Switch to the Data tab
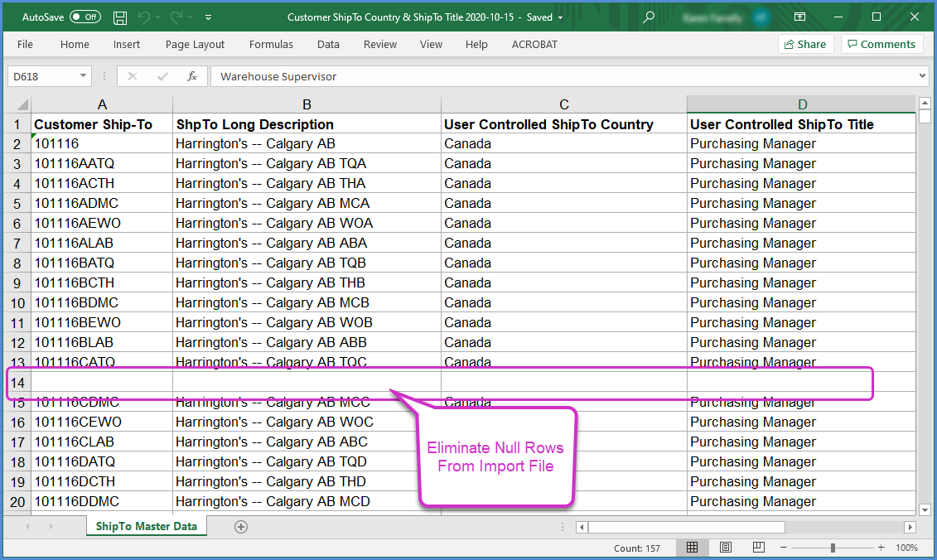937x560 pixels. tap(328, 44)
